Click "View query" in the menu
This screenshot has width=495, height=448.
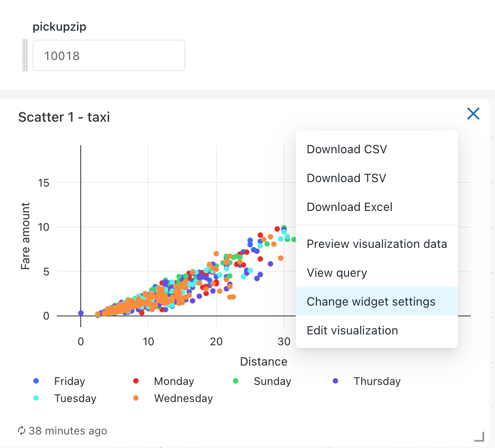pos(336,273)
